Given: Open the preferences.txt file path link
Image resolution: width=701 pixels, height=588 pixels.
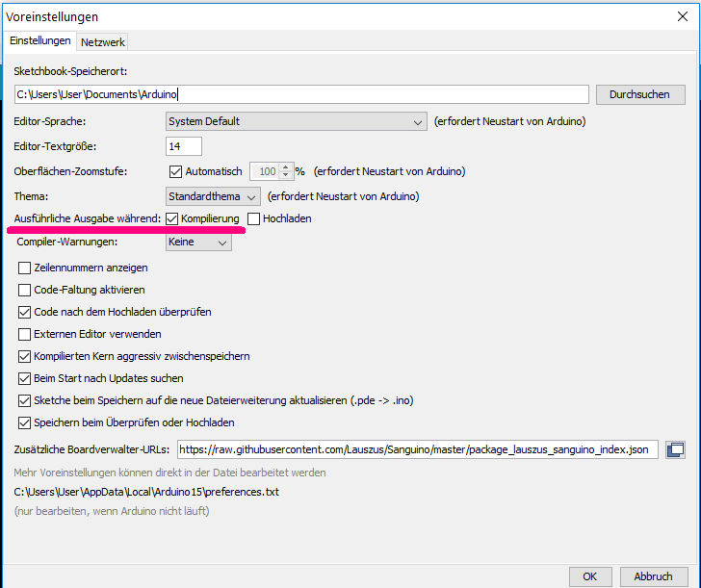Looking at the screenshot, I should click(146, 492).
